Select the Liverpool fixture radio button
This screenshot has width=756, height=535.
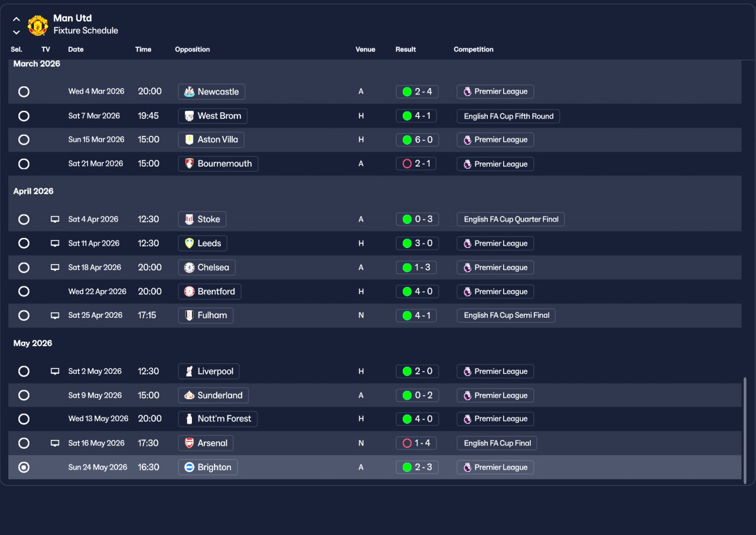click(x=24, y=371)
